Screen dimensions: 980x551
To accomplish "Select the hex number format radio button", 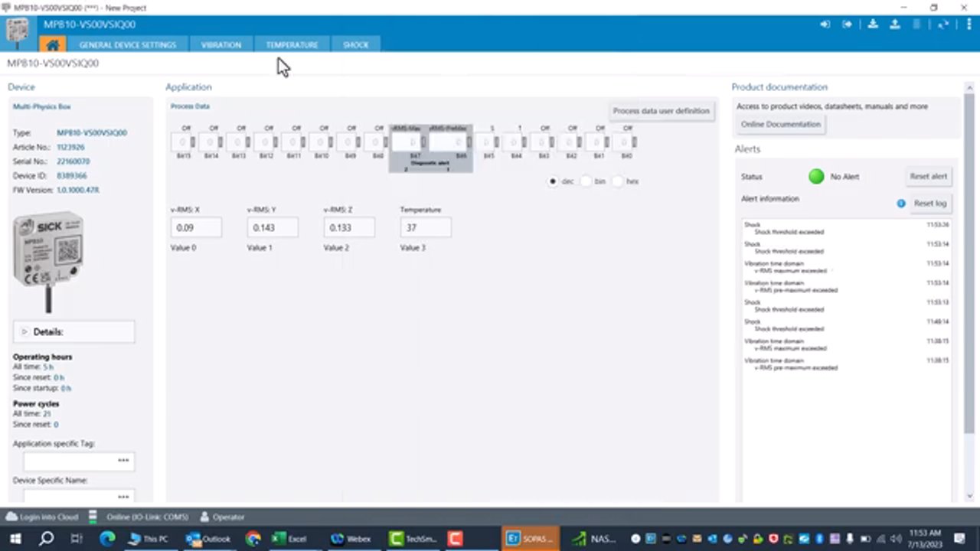I will [617, 181].
